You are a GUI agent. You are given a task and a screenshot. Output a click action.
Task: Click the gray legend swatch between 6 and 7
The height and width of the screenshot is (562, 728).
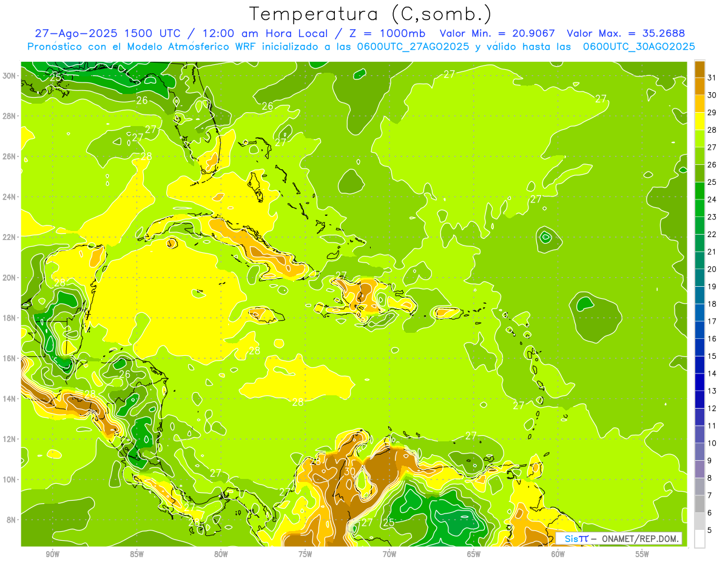tap(699, 504)
